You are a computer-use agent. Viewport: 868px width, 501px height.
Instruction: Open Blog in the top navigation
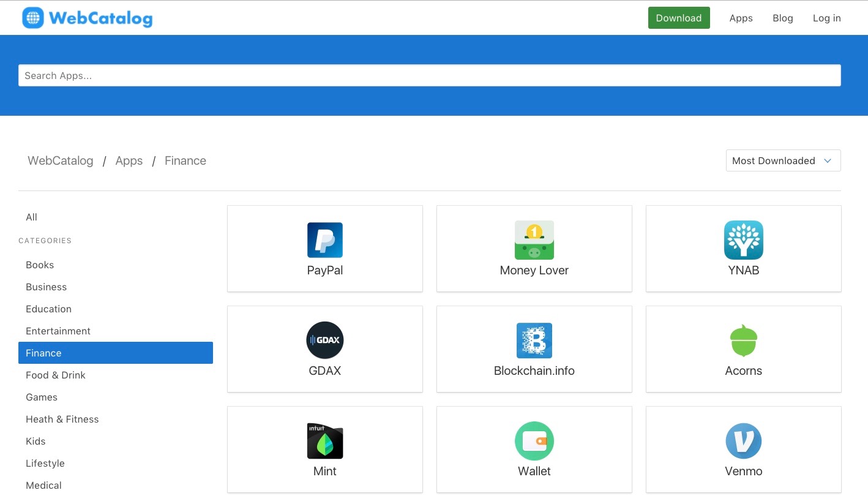pos(783,18)
